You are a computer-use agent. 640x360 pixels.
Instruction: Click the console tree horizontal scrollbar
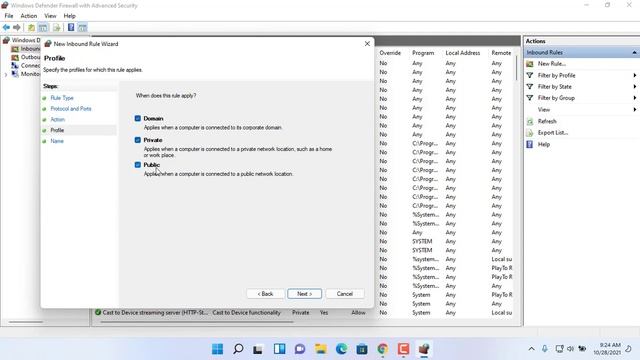pyautogui.click(x=26, y=322)
